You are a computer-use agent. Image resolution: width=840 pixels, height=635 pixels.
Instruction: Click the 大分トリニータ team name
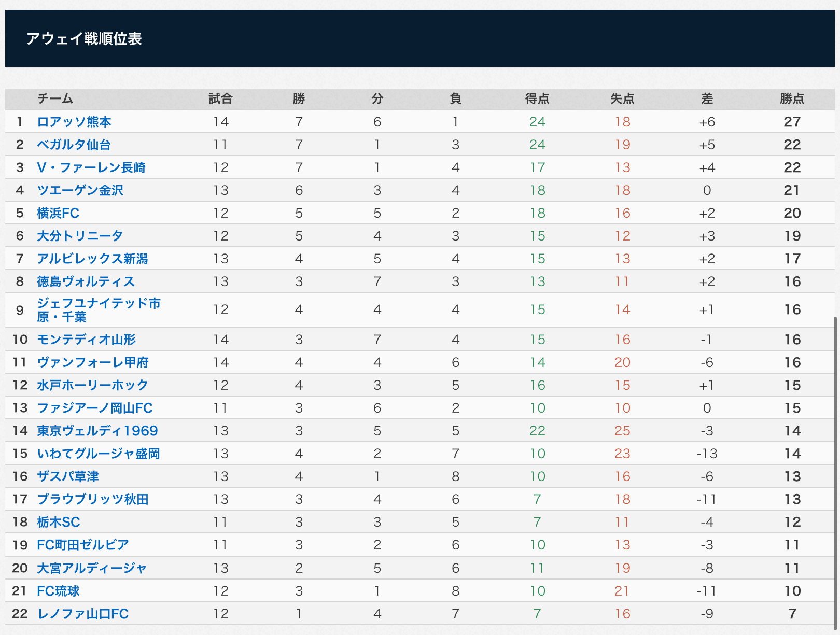(80, 236)
